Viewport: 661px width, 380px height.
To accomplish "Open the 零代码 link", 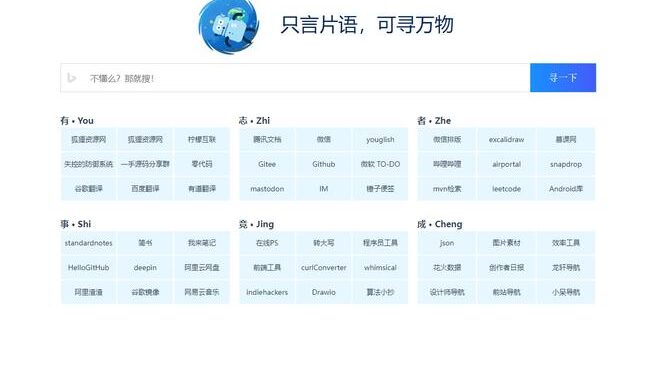I will coord(202,164).
